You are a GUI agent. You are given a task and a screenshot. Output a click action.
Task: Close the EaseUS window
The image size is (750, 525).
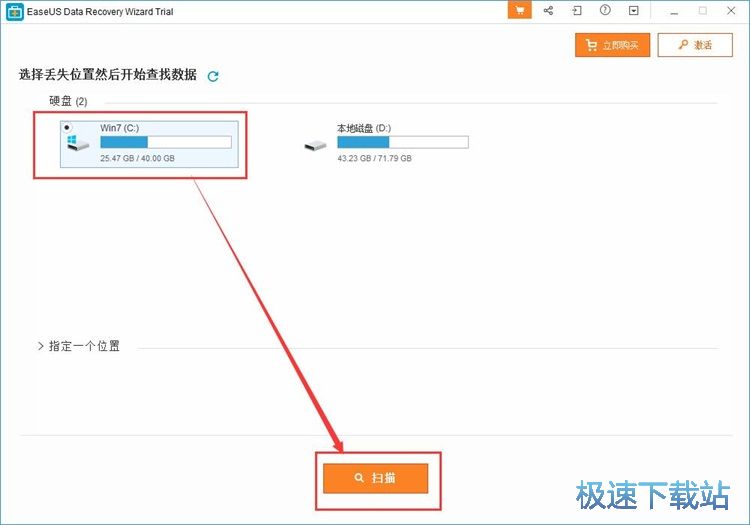(x=731, y=11)
